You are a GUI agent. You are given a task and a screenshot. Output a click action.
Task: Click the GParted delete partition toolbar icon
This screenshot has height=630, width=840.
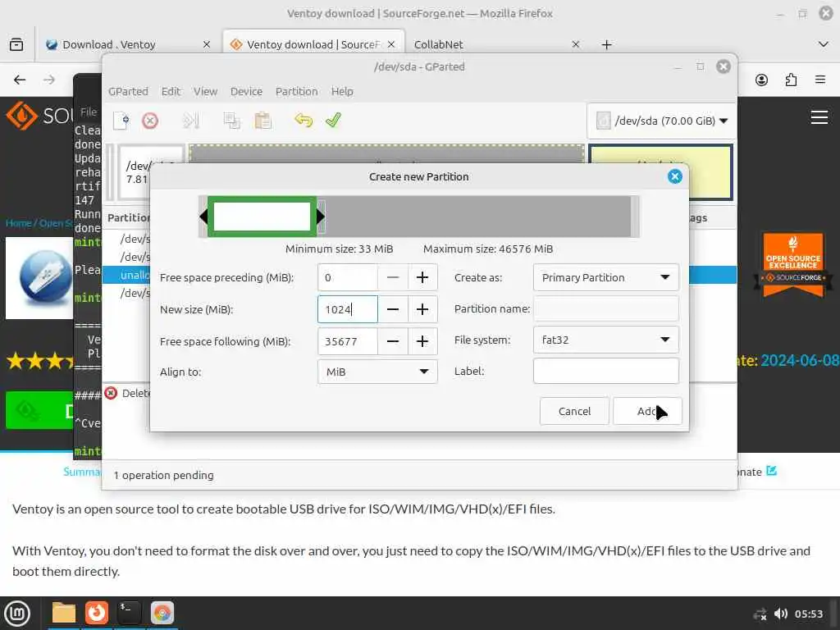[x=150, y=121]
